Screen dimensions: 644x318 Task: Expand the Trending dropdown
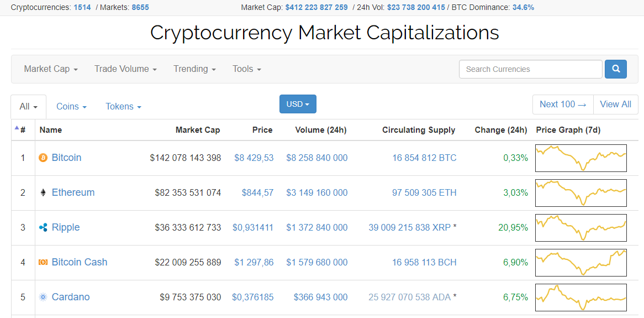tap(194, 69)
